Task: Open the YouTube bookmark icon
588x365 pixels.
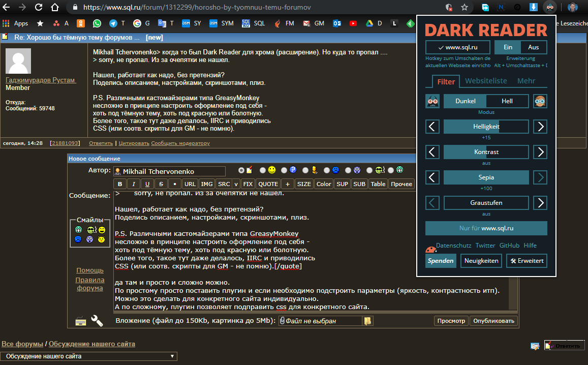Action: tap(353, 23)
